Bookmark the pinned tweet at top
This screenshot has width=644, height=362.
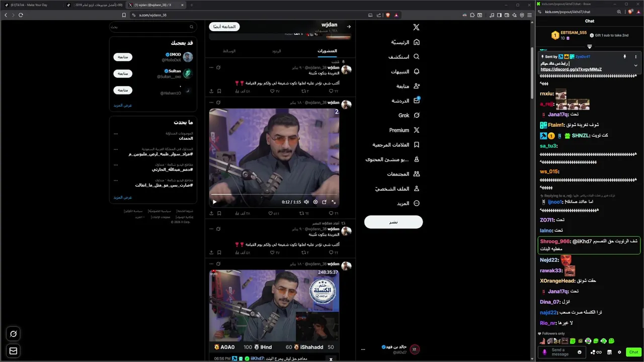coord(219,91)
